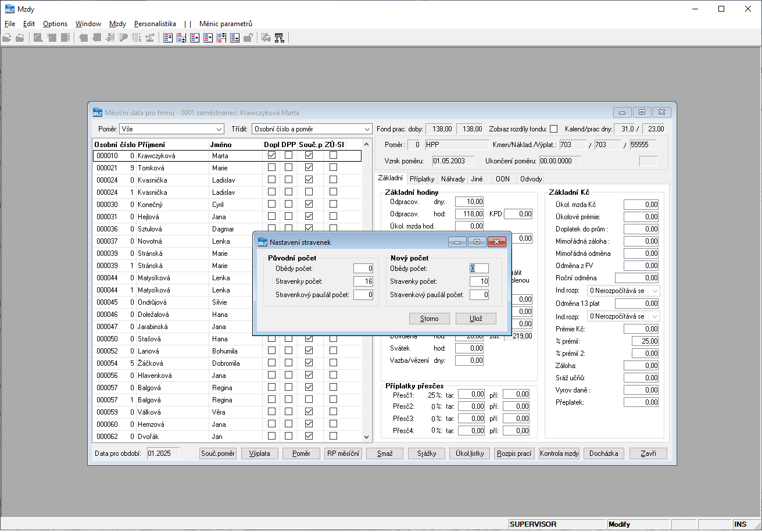Switch to the Příplatky tab
762x532 pixels.
point(421,178)
